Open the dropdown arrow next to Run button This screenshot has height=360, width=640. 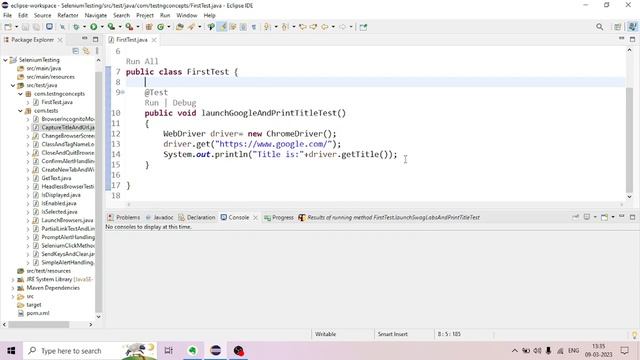(x=102, y=27)
